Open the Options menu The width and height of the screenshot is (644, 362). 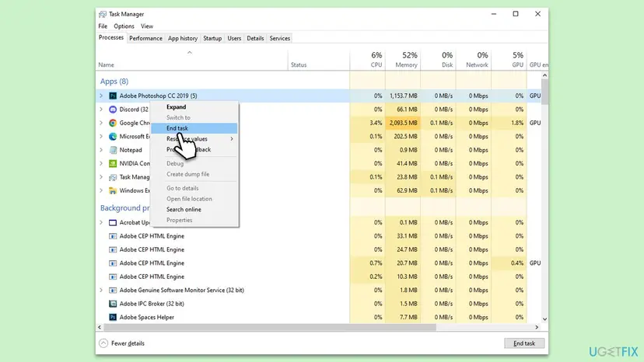point(124,26)
